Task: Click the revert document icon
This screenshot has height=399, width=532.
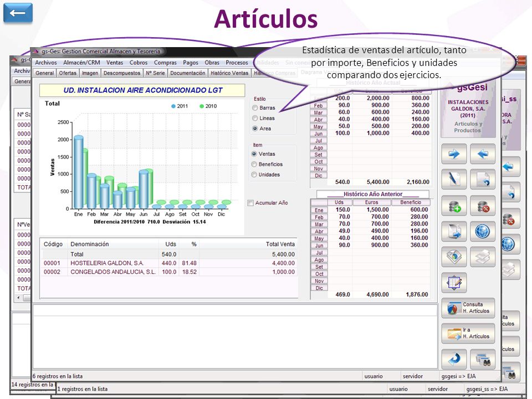Action: point(483,180)
